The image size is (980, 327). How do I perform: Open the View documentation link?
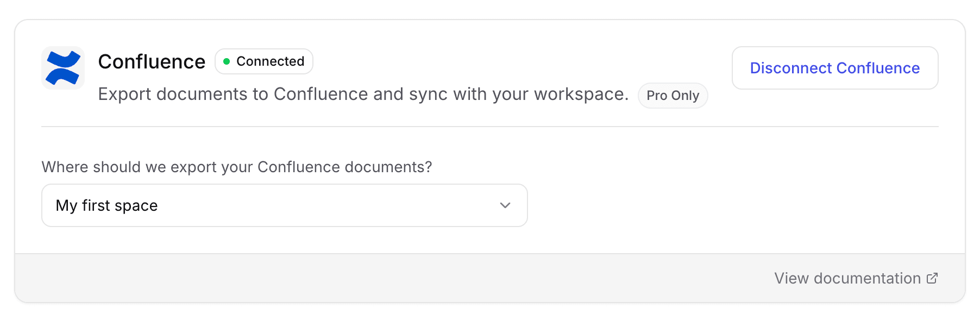click(x=856, y=278)
